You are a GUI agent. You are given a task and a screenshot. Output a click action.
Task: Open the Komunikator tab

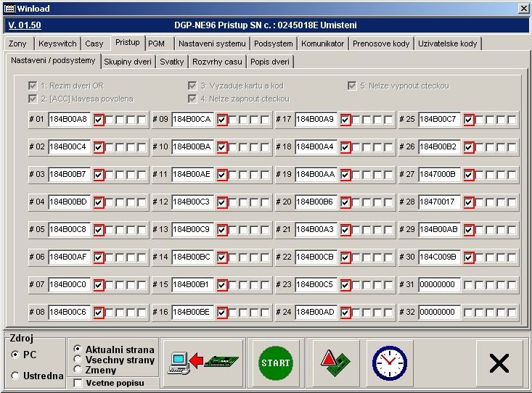point(322,44)
